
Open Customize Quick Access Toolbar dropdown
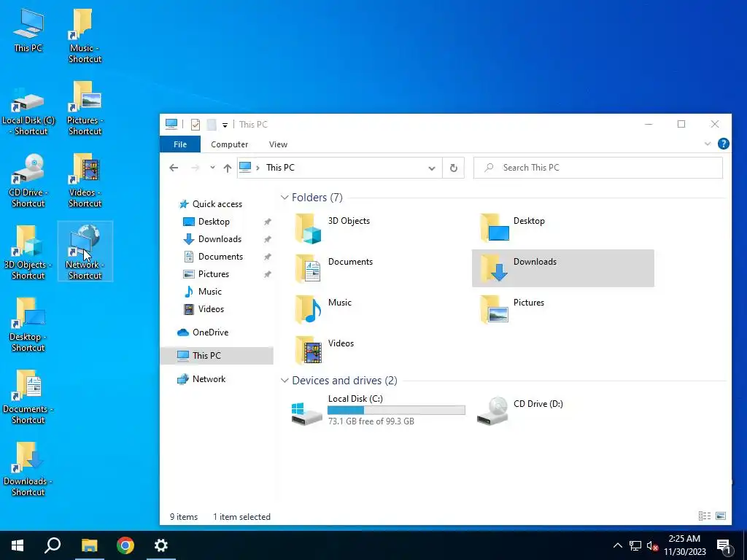point(225,125)
